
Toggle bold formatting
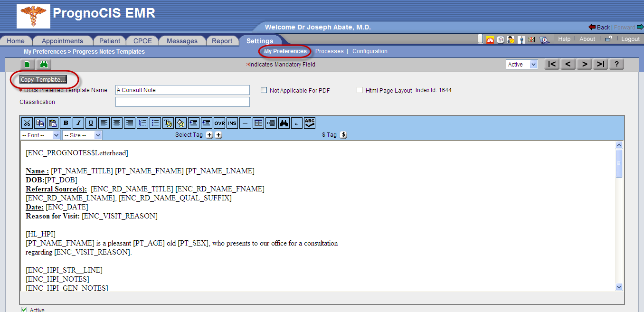coord(66,123)
